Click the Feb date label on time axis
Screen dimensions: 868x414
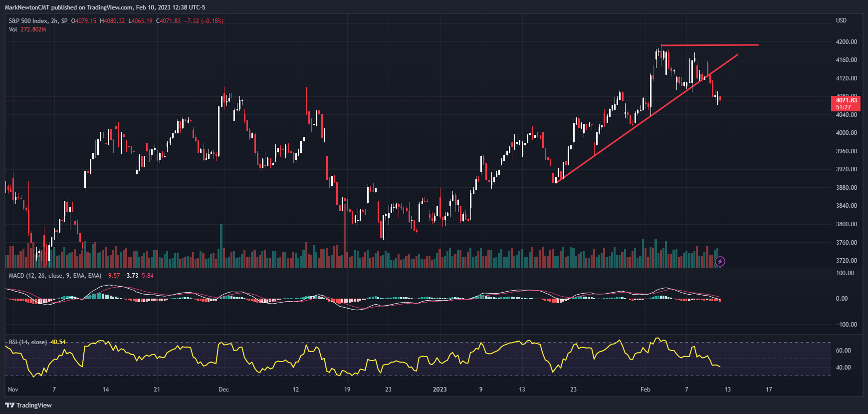(645, 390)
